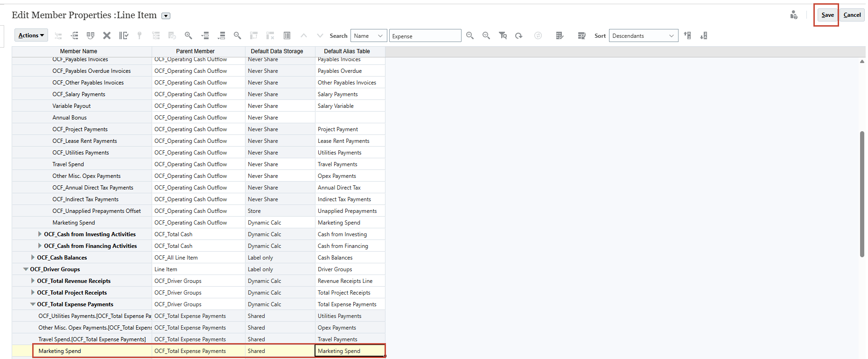Click the Variable Payout member cell

82,106
